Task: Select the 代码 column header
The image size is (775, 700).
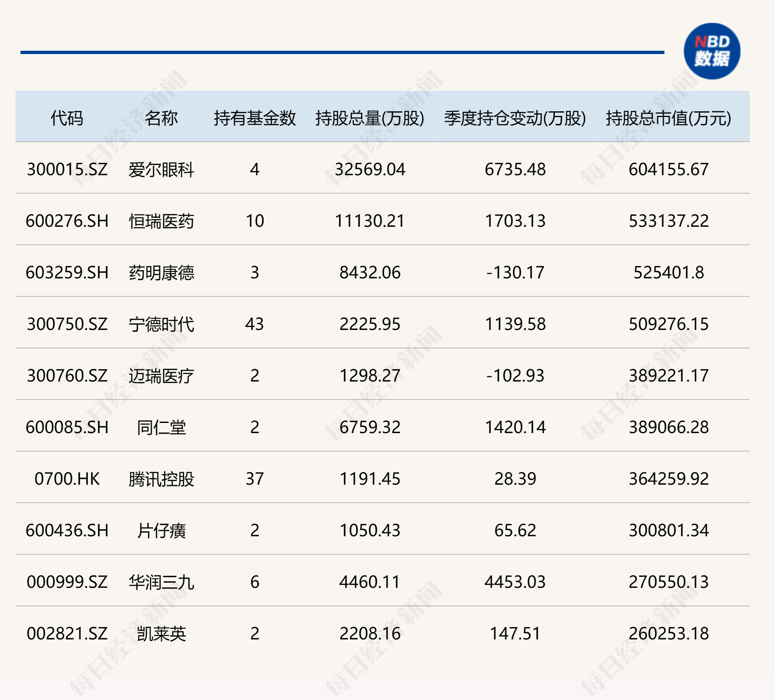Action: [67, 118]
